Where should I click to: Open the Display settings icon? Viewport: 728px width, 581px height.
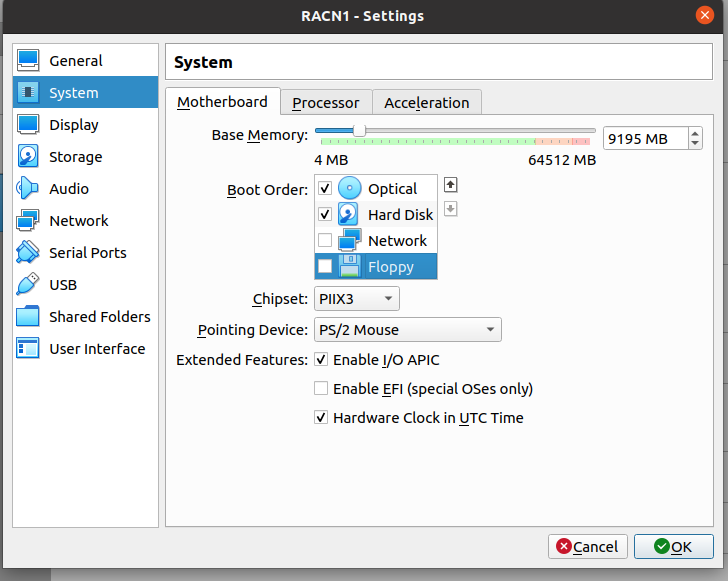[x=28, y=124]
